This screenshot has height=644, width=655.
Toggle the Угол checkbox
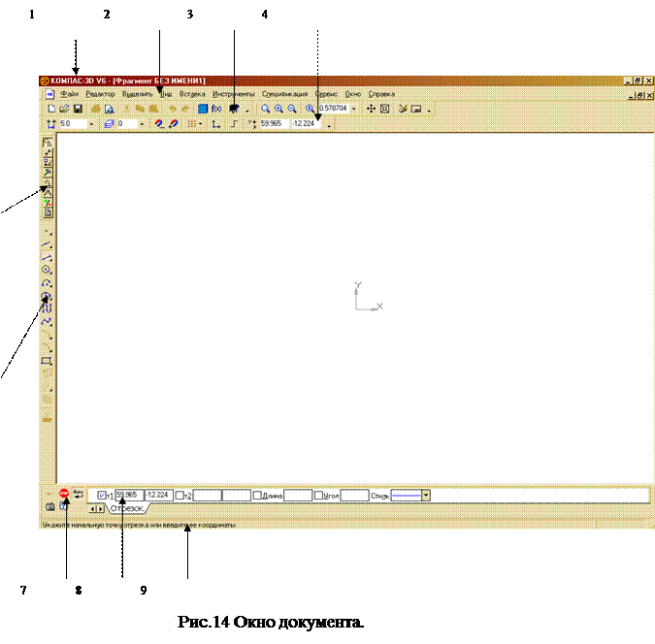[x=318, y=496]
